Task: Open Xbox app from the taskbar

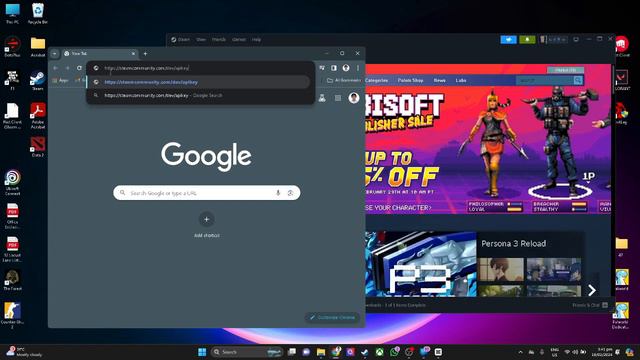Action: [380, 352]
